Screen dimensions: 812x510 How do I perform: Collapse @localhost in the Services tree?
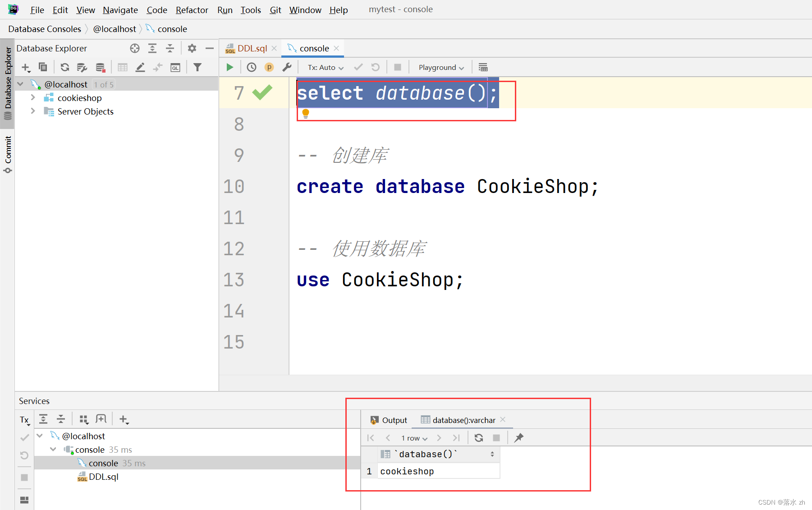pyautogui.click(x=40, y=436)
